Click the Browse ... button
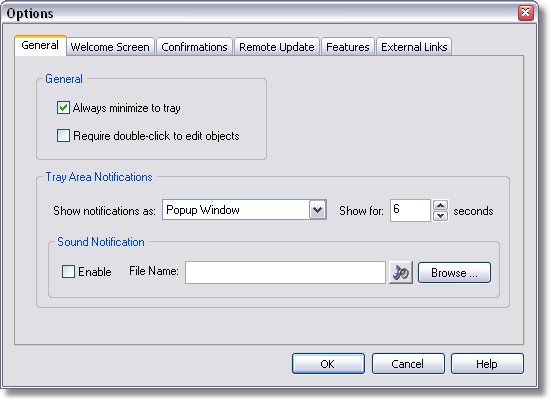 pyautogui.click(x=454, y=272)
